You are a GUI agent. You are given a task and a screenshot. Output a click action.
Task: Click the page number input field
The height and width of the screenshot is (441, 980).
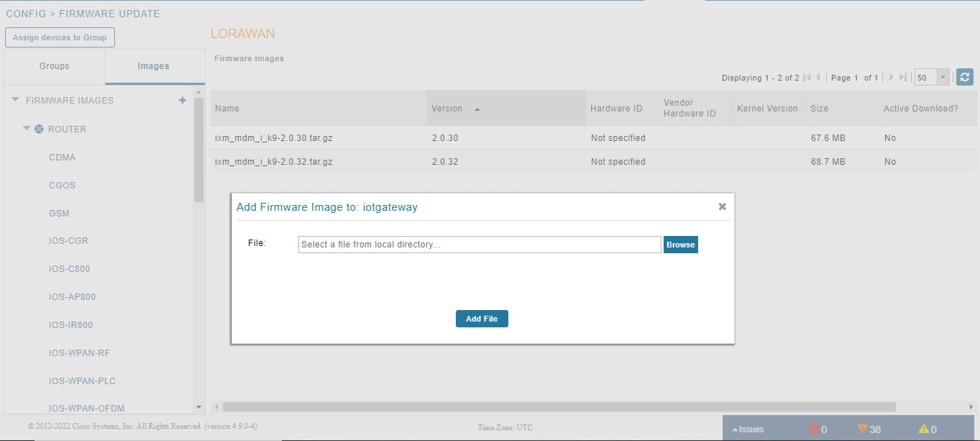pos(856,78)
